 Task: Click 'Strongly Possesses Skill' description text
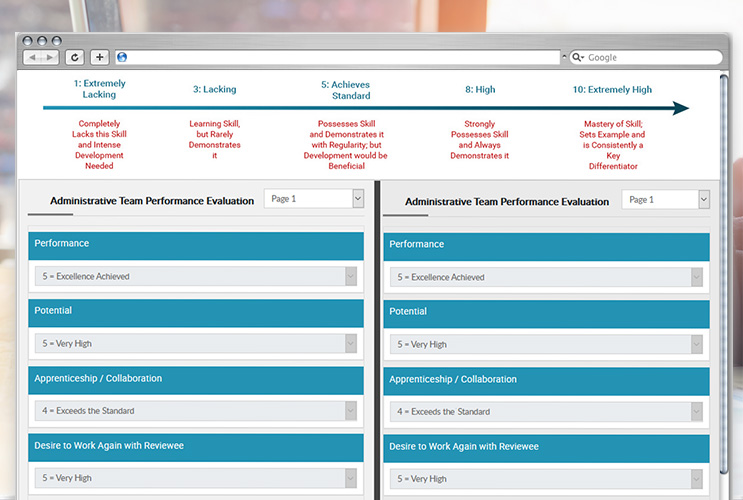[480, 139]
